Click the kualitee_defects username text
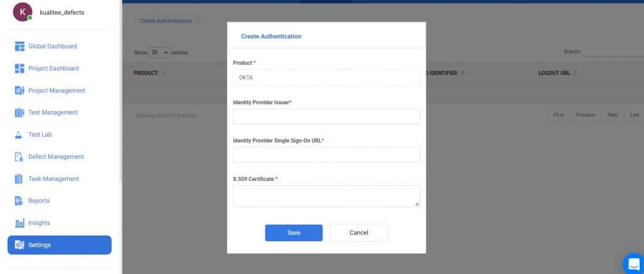 point(62,13)
